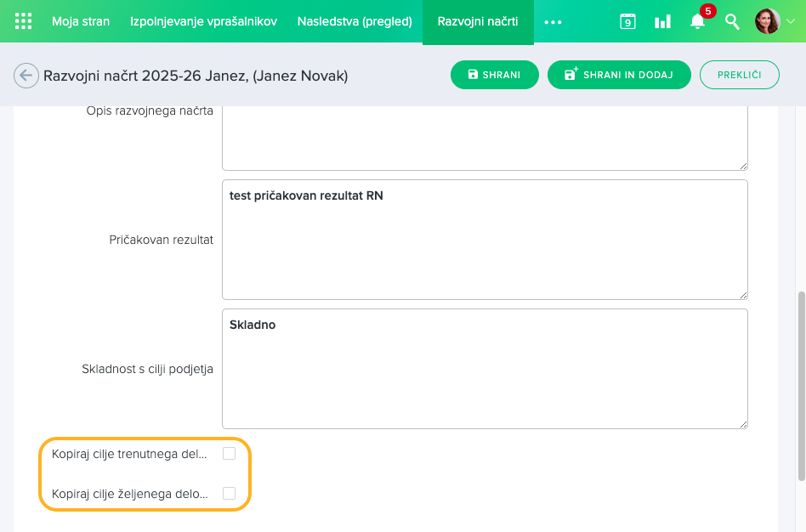Open the calendar icon in header

coord(627,21)
